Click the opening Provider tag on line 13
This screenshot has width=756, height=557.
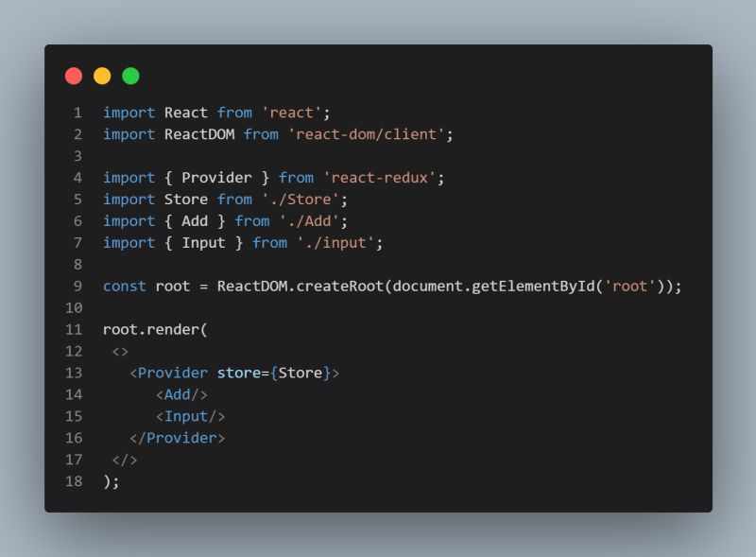point(234,374)
